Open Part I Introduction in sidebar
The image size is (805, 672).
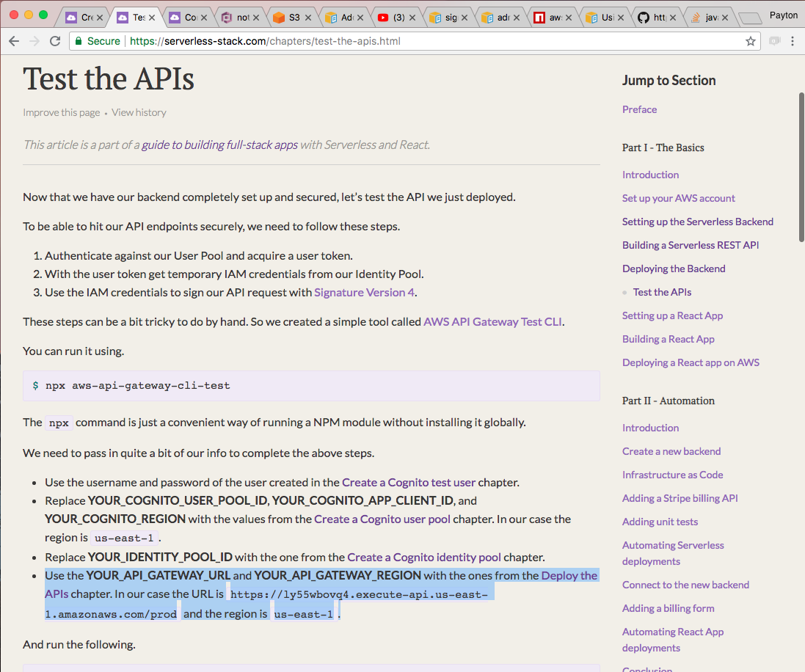click(650, 175)
